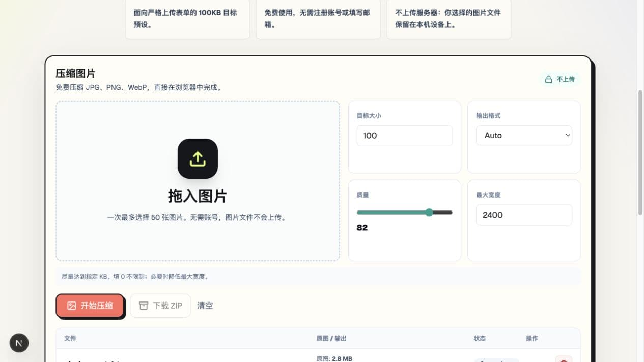Viewport: 644px width, 362px height.
Task: Click the hint text 尽量达到指定 KB
Action: pos(135,277)
